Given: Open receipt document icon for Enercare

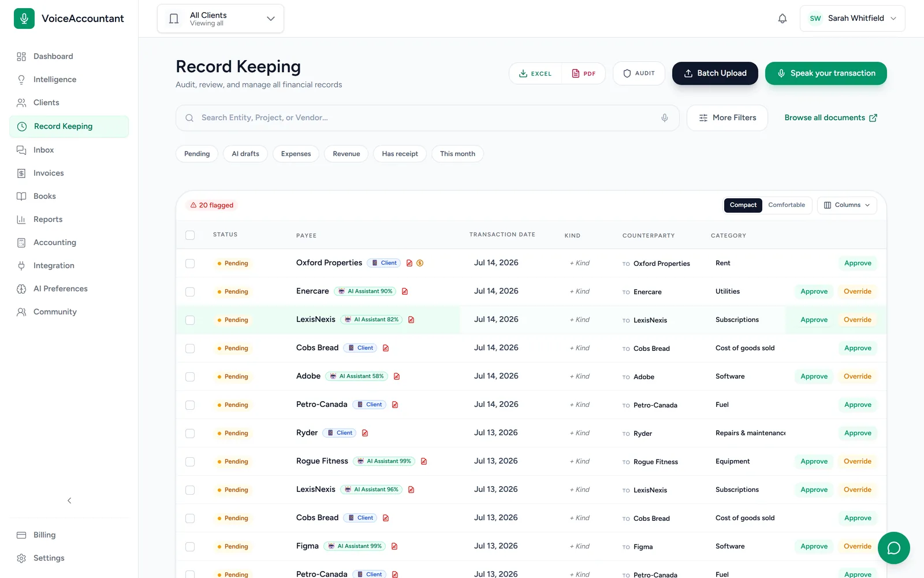Looking at the screenshot, I should 405,291.
